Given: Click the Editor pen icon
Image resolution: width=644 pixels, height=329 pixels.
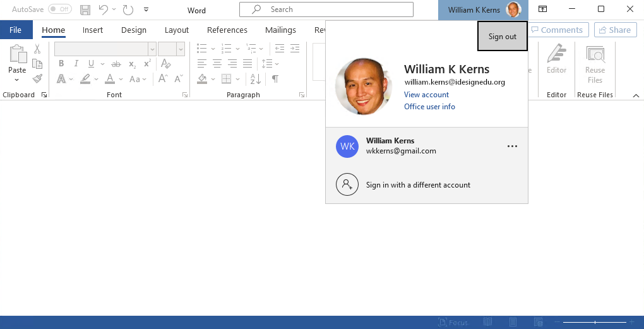Looking at the screenshot, I should tap(556, 53).
